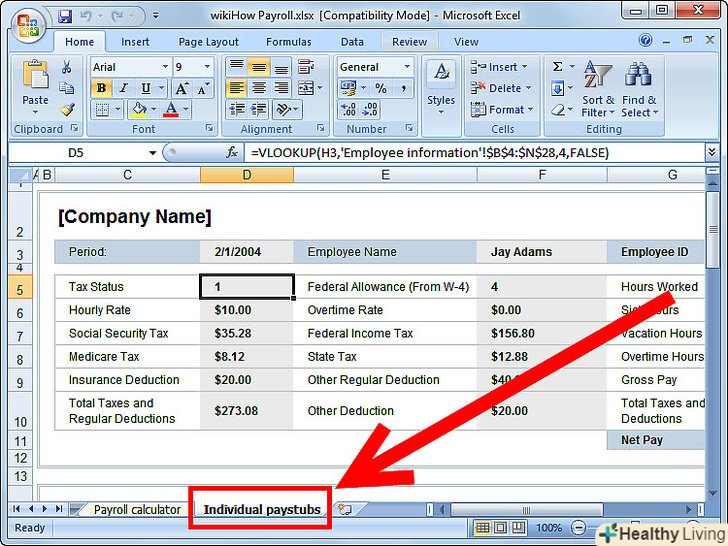Save the workbook with the floppy icon
The image size is (728, 546).
tap(66, 16)
